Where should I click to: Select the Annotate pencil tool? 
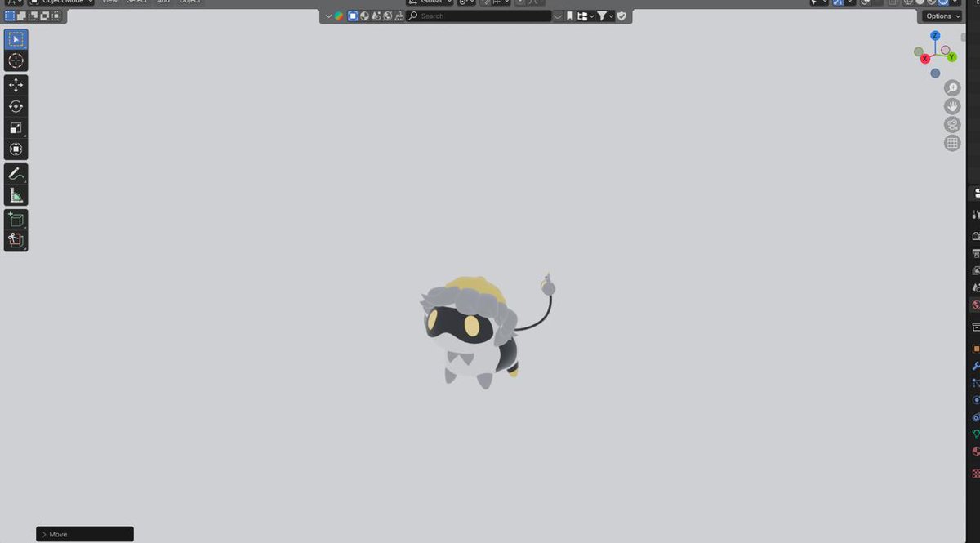(16, 173)
